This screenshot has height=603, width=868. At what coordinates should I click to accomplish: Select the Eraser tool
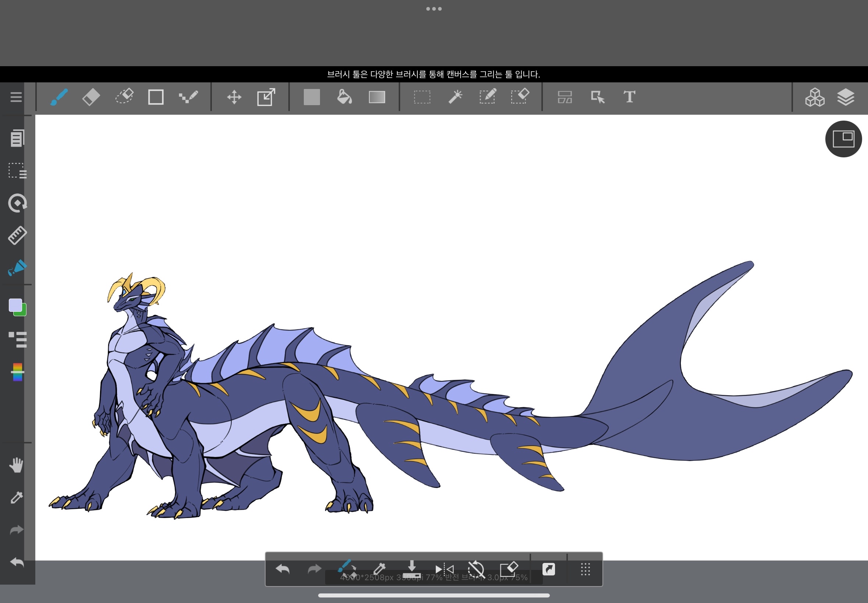[x=91, y=97]
